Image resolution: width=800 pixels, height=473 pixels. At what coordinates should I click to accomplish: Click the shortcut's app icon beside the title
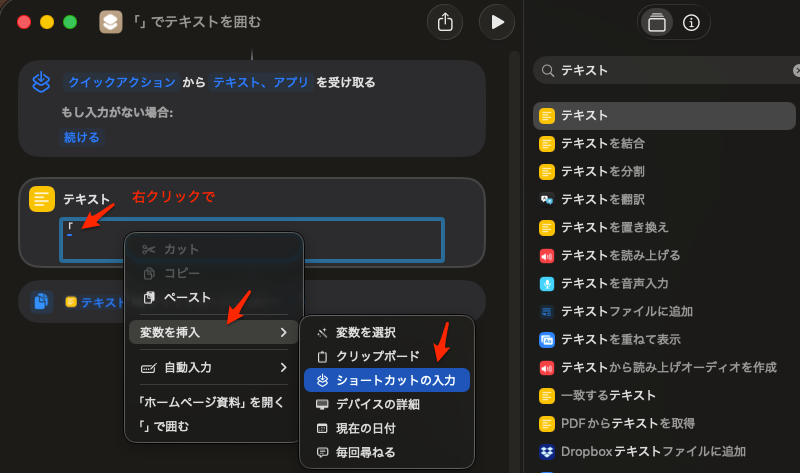click(111, 22)
